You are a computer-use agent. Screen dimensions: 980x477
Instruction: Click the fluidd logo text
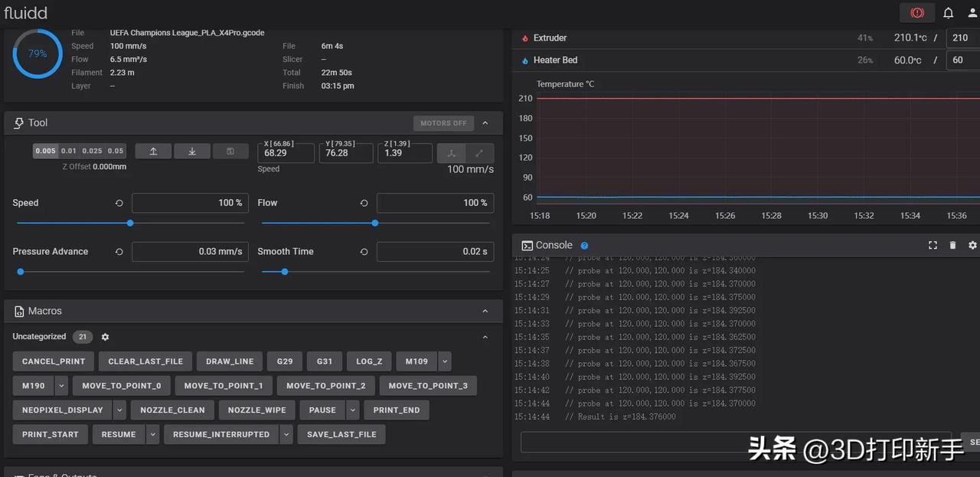tap(25, 13)
